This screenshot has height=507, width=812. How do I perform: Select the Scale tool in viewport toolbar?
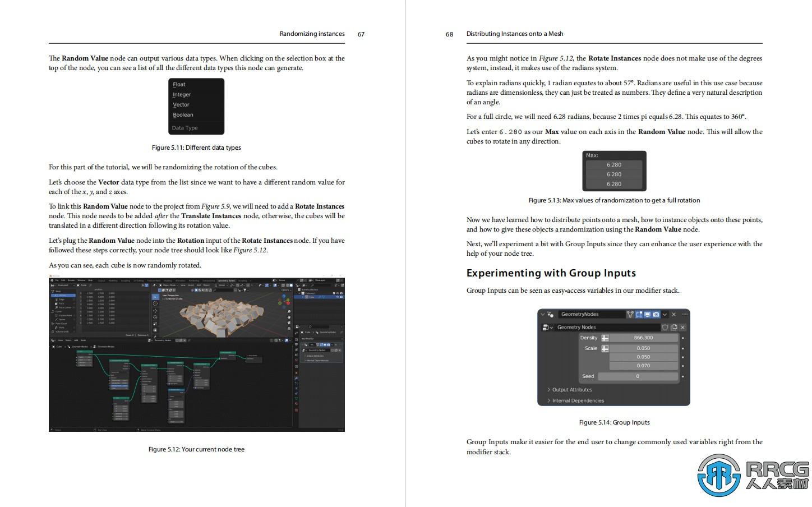pyautogui.click(x=155, y=324)
